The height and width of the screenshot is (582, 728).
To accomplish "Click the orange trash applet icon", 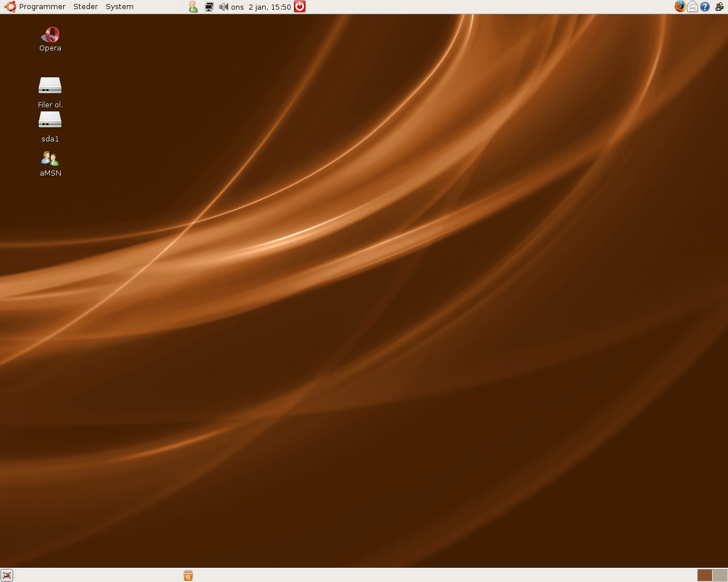I will coord(188,576).
